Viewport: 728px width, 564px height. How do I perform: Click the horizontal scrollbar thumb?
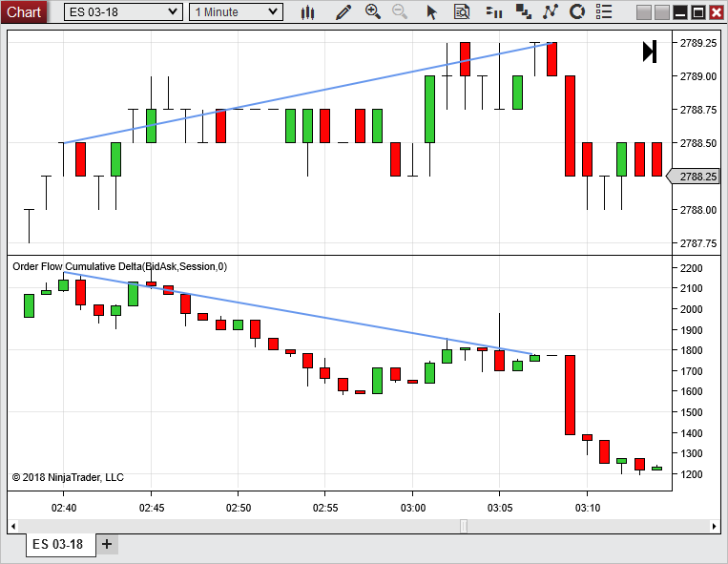(464, 526)
